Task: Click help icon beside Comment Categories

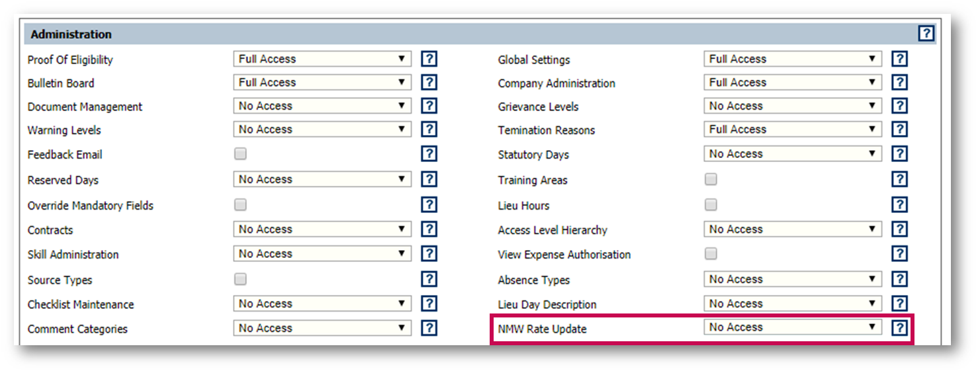Action: [x=429, y=328]
